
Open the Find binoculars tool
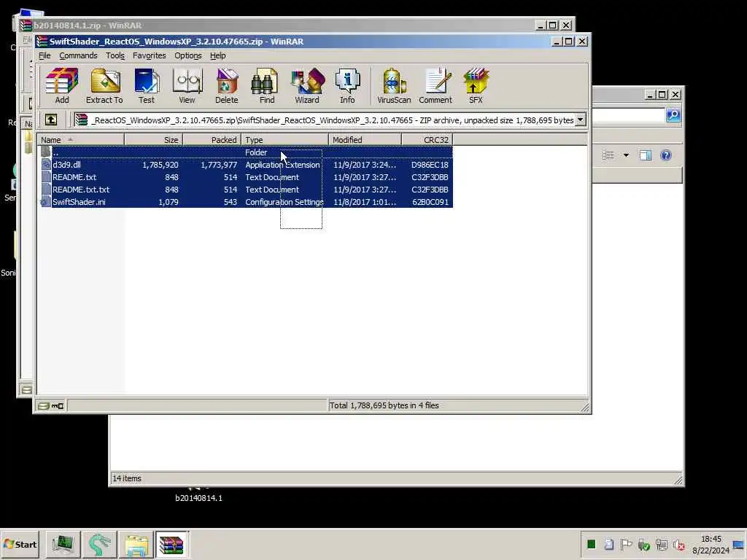266,86
